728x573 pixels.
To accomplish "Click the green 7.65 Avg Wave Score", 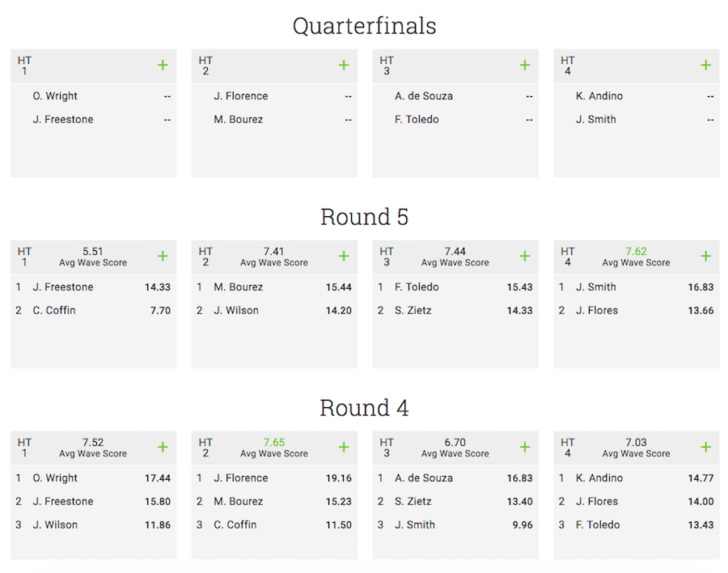I will tap(274, 443).
